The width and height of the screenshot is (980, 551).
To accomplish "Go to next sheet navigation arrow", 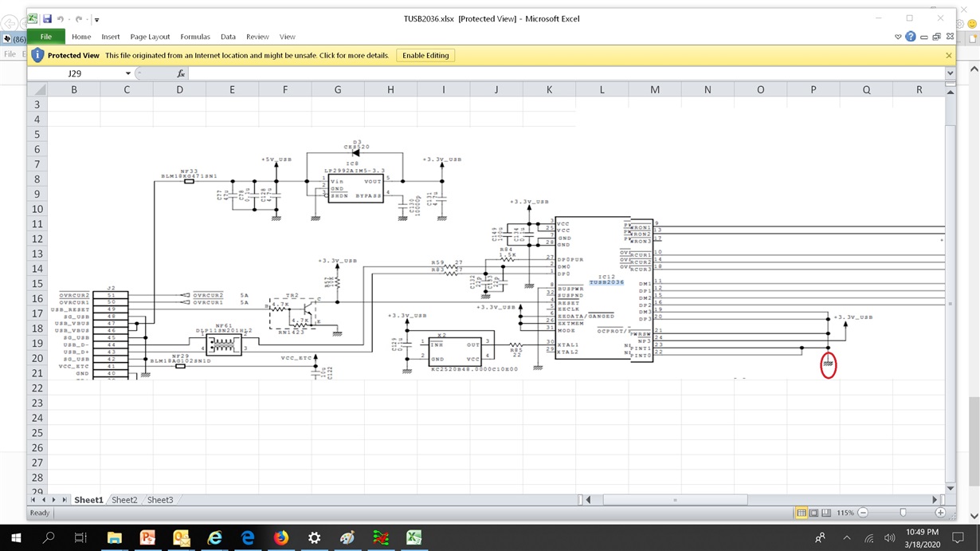I will coord(54,500).
